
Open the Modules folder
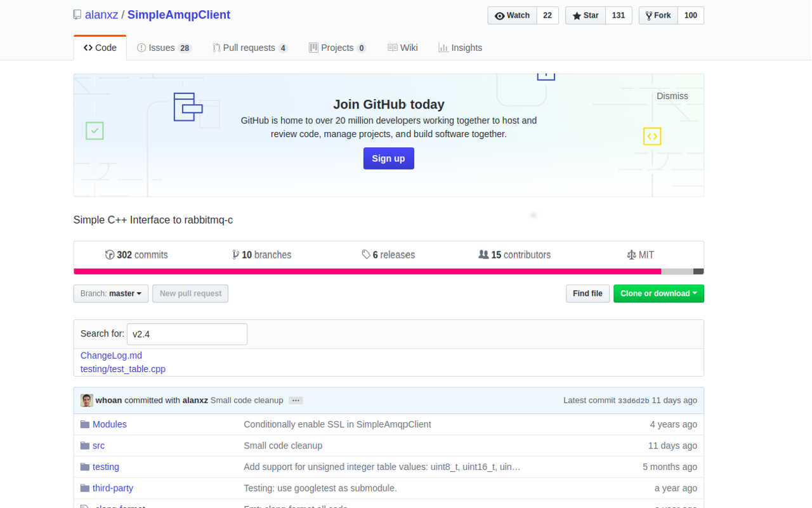click(x=110, y=424)
